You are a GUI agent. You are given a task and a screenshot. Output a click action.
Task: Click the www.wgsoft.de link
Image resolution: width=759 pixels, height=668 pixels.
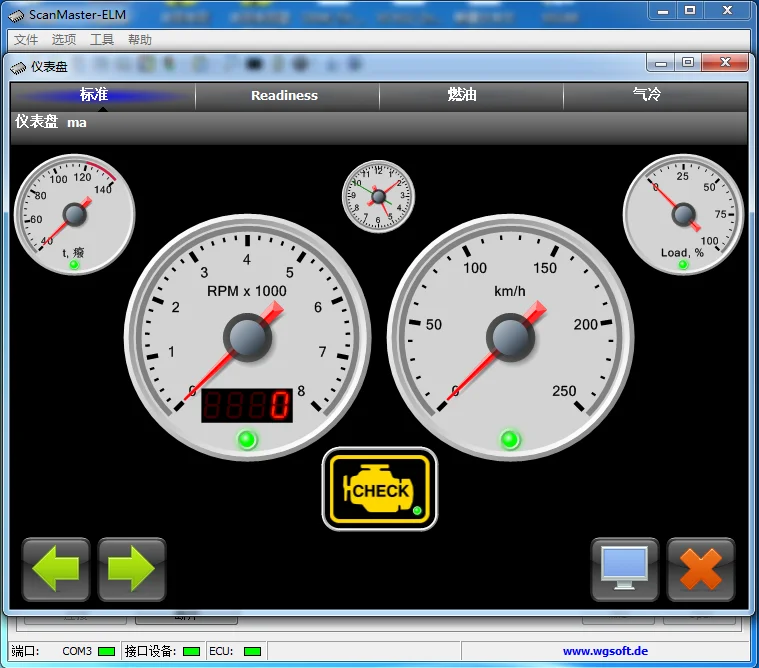(x=605, y=651)
